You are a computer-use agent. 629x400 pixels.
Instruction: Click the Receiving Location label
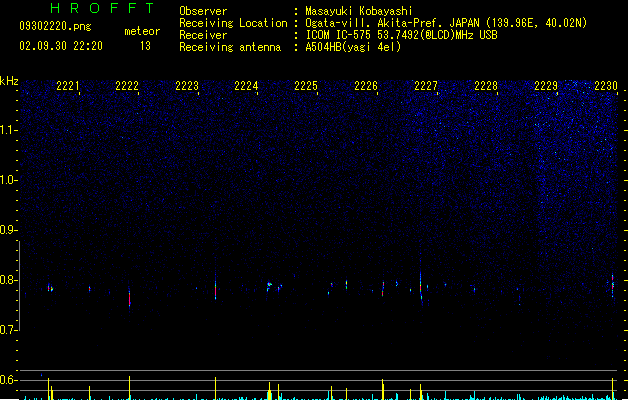(x=233, y=23)
